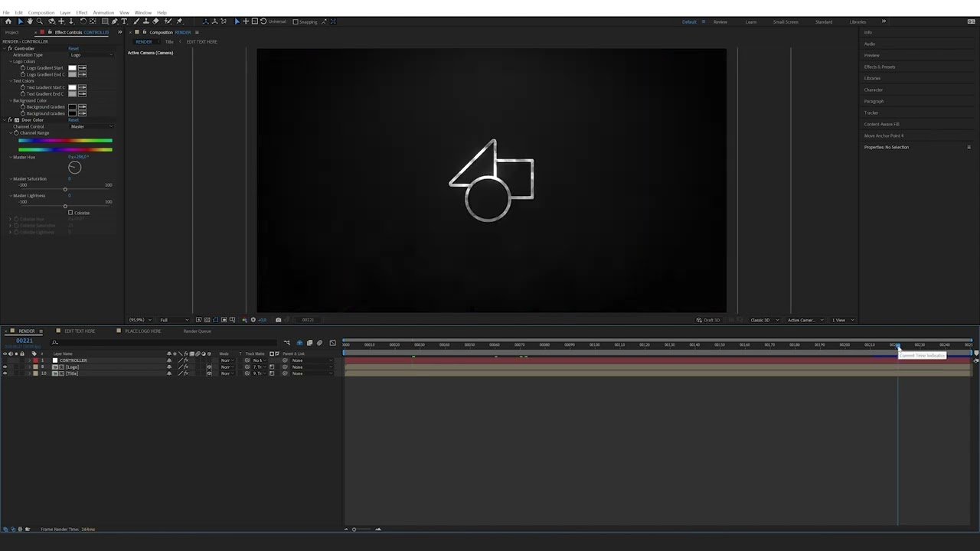
Task: Select the Pen tool
Action: (x=115, y=21)
